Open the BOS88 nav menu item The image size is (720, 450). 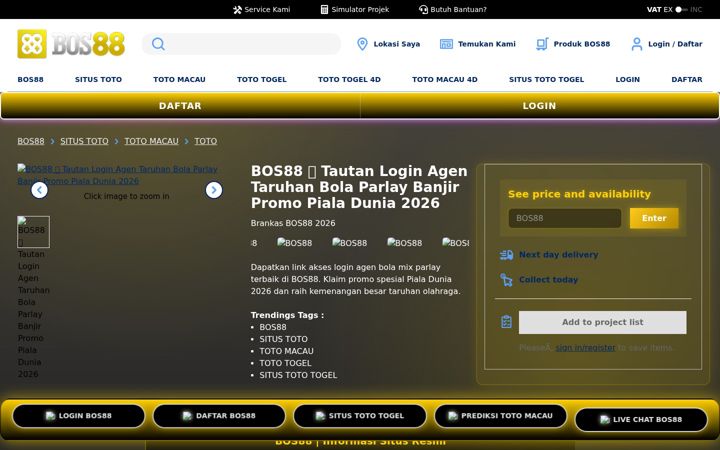[30, 79]
